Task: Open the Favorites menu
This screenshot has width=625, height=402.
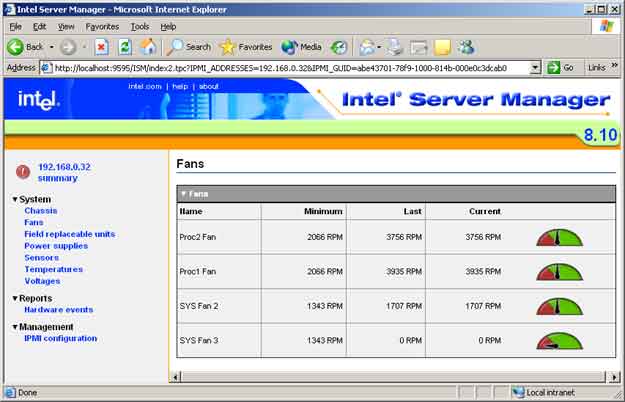Action: click(101, 26)
